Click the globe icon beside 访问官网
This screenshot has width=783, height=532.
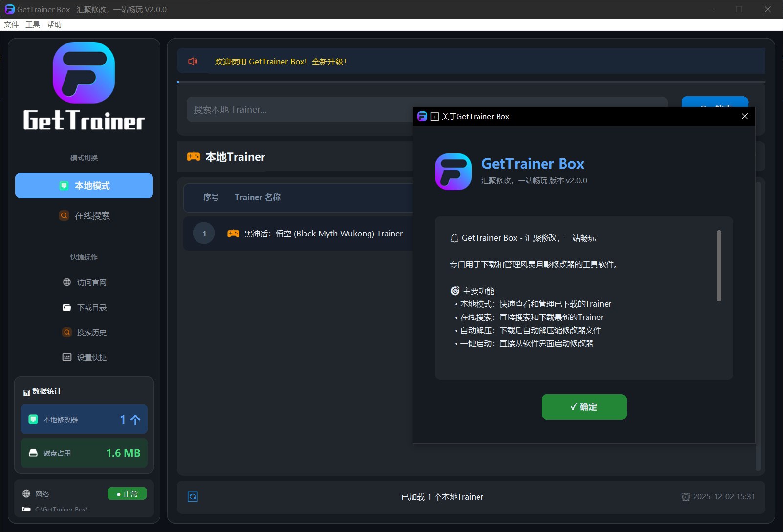(x=67, y=282)
